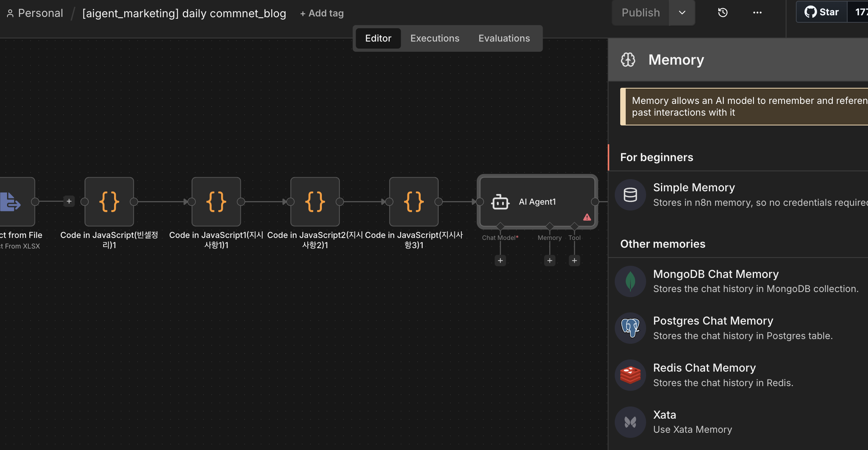Pick Postgres Chat Memory elephant icon
This screenshot has height=450, width=868.
630,328
